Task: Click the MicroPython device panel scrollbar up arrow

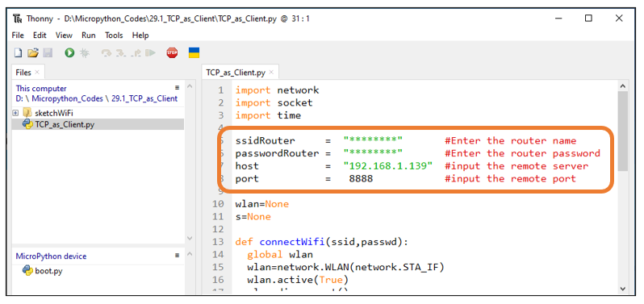Action: pyautogui.click(x=190, y=254)
